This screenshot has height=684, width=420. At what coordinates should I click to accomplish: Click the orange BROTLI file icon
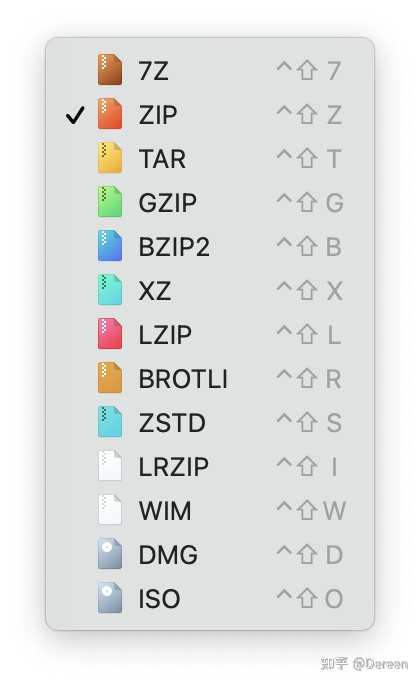tap(110, 378)
